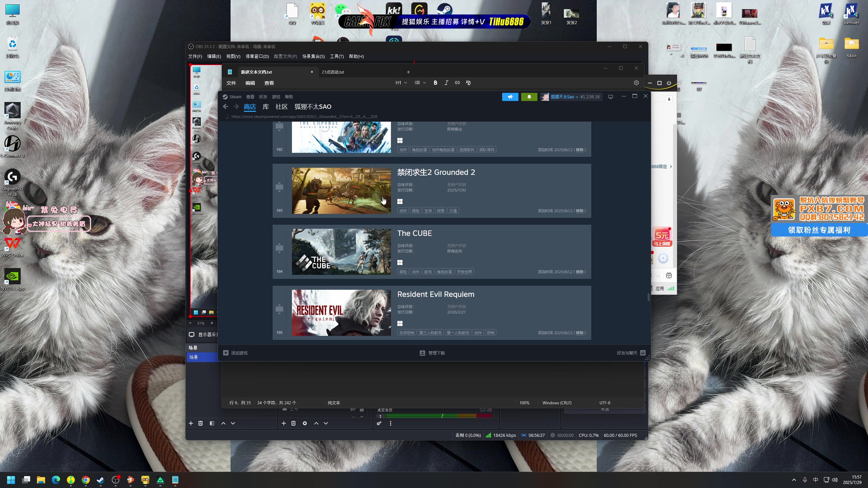Image resolution: width=868 pixels, height=488 pixels.
Task: Remove selected scene with OBS trash icon
Action: click(x=201, y=423)
